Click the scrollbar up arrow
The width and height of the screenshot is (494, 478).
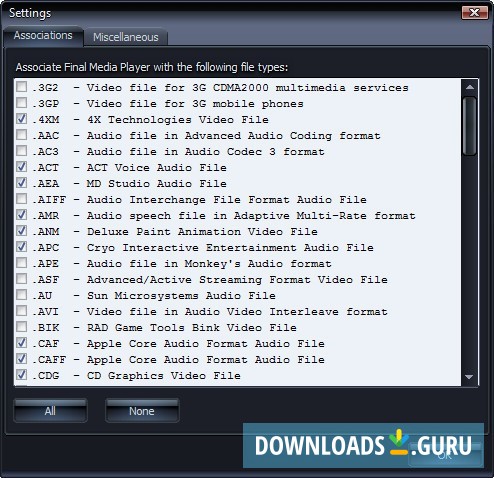coord(470,87)
